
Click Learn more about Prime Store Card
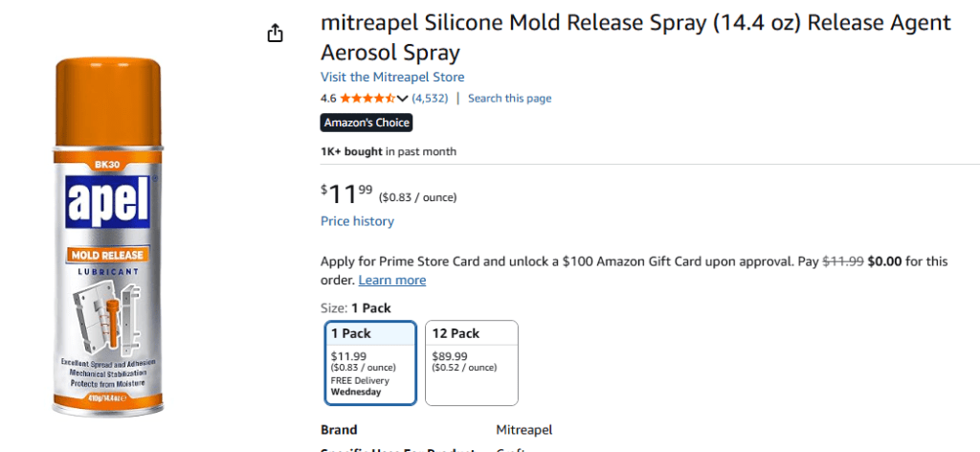click(x=392, y=281)
